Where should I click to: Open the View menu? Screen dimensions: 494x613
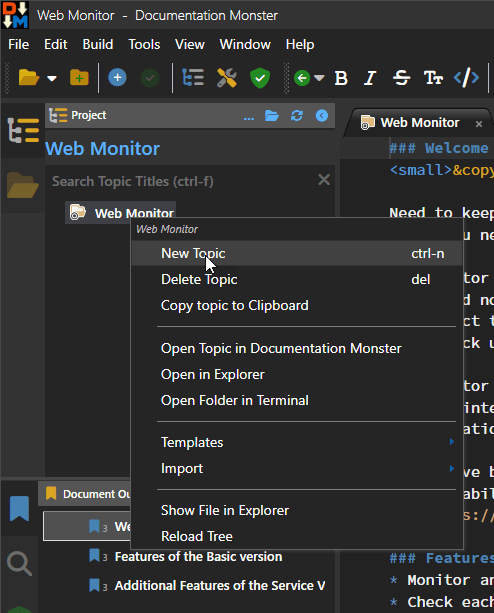pos(190,45)
